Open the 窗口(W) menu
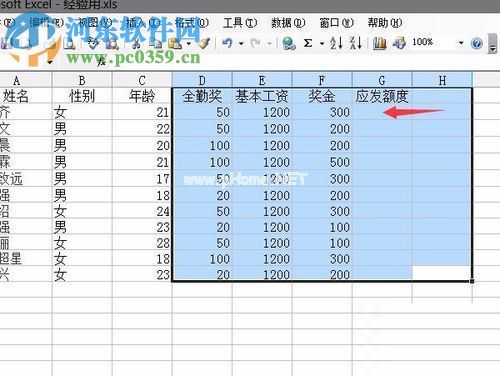Screen dimensions: 500x376 [337, 23]
